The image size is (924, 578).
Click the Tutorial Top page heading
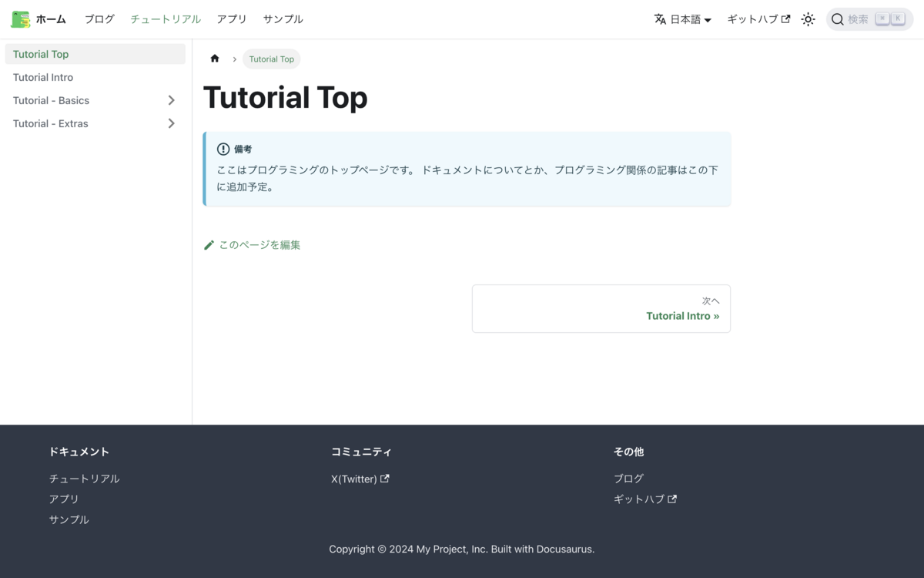tap(286, 98)
